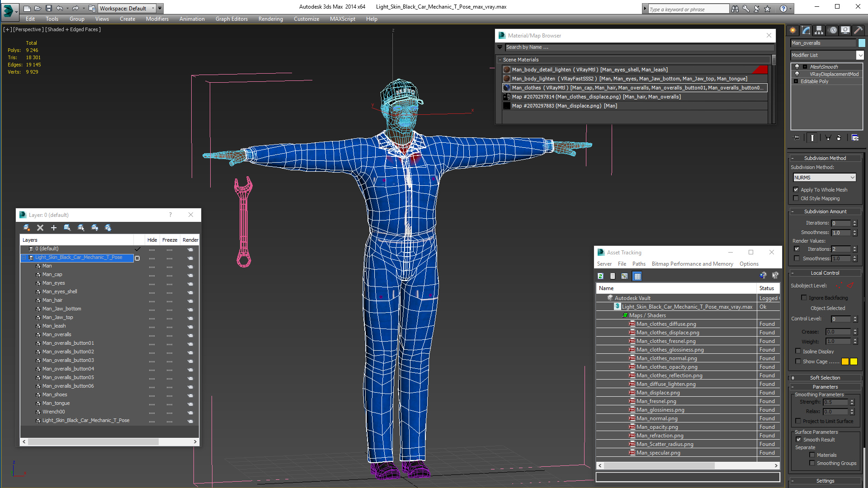Open Paths menu in Asset Tracking
868x488 pixels.
pyautogui.click(x=638, y=264)
